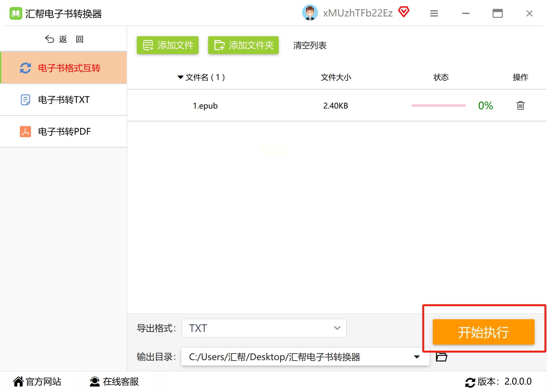Switch to the 电子书转TXT tab
The height and width of the screenshot is (392, 547).
pyautogui.click(x=64, y=100)
